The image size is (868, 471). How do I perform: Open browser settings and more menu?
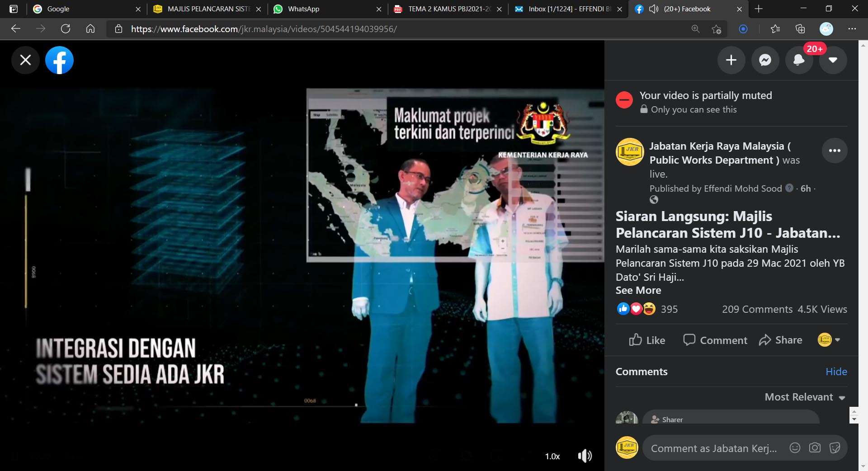(x=852, y=29)
